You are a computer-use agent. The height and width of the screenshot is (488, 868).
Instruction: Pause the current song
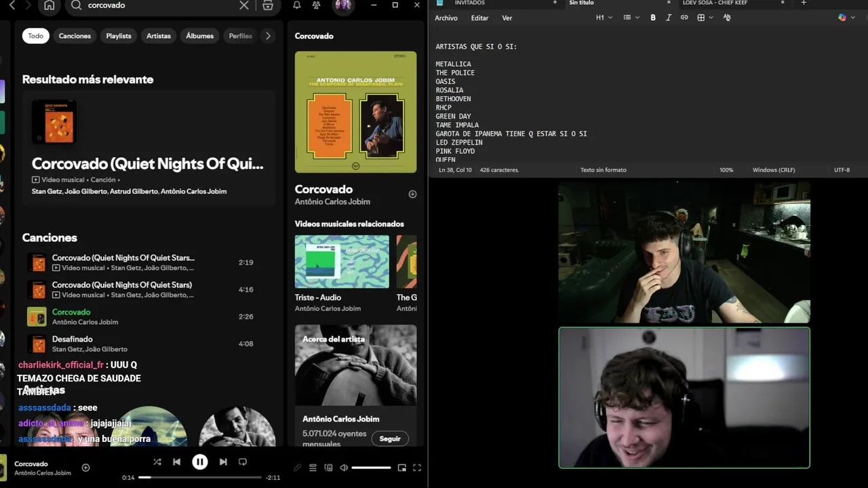(200, 462)
